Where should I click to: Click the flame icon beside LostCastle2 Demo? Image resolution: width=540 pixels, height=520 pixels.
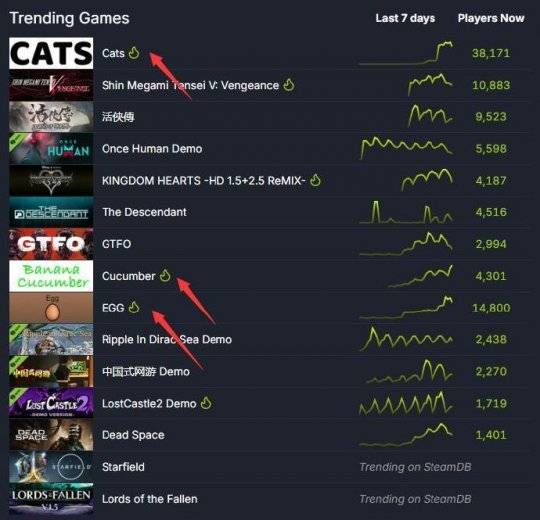(x=206, y=403)
